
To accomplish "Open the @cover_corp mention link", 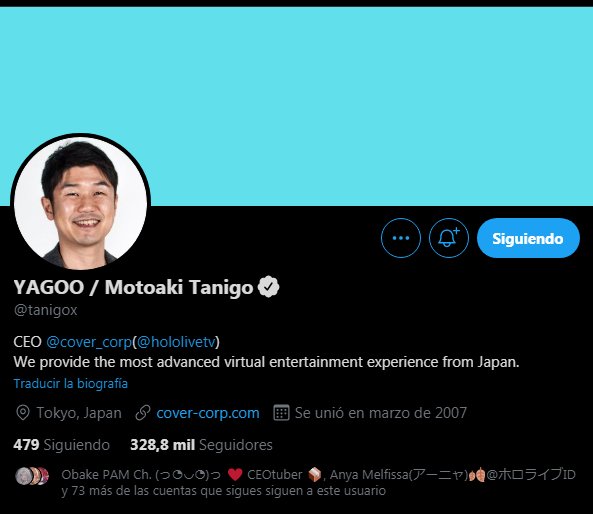I will click(89, 342).
